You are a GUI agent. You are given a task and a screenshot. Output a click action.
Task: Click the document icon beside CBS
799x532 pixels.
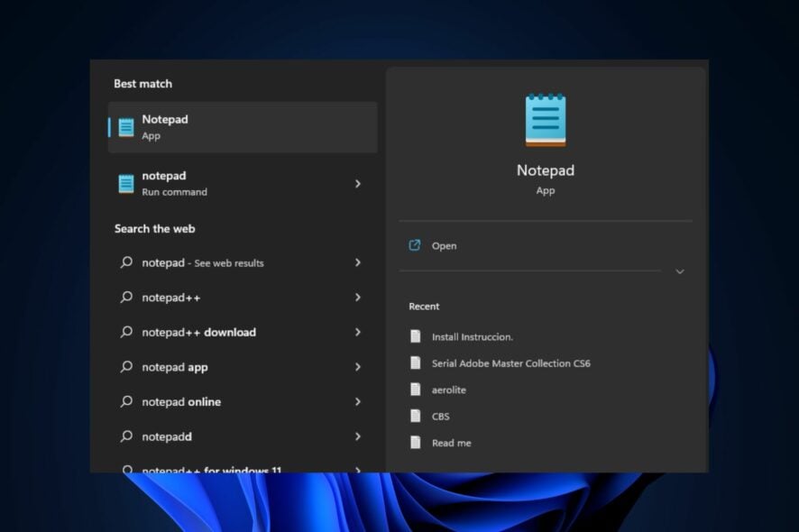[415, 416]
